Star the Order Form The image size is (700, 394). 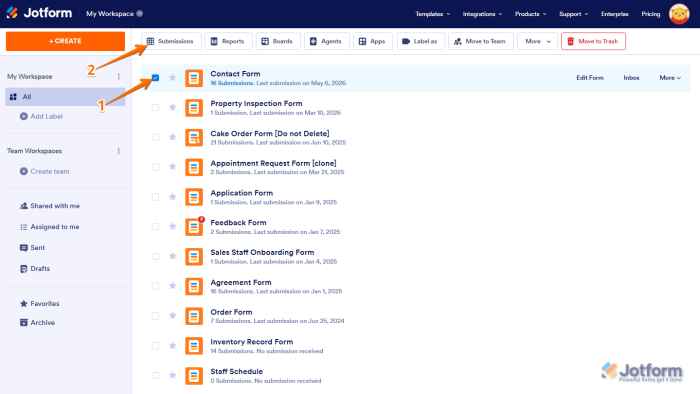point(173,316)
